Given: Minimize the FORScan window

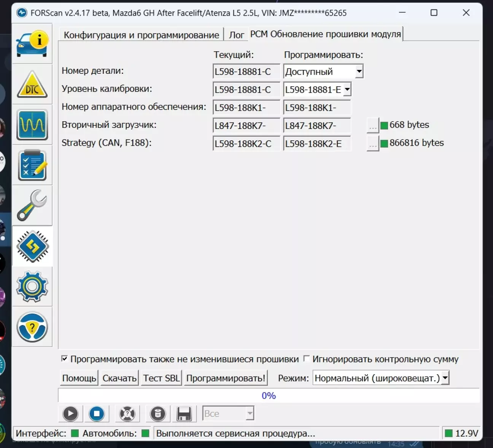Looking at the screenshot, I should [402, 13].
